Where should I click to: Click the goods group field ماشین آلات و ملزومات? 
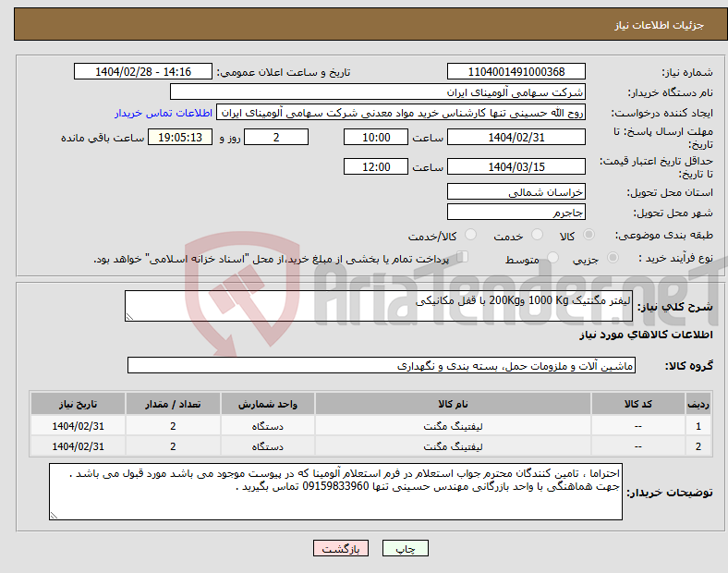click(x=382, y=365)
